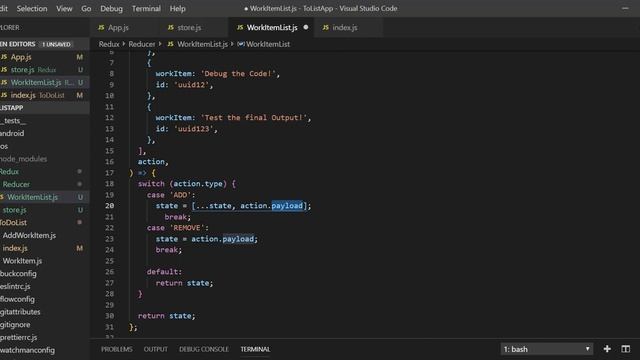Click line number 20 in the gutter
This screenshot has width=640, height=360.
tap(109, 206)
